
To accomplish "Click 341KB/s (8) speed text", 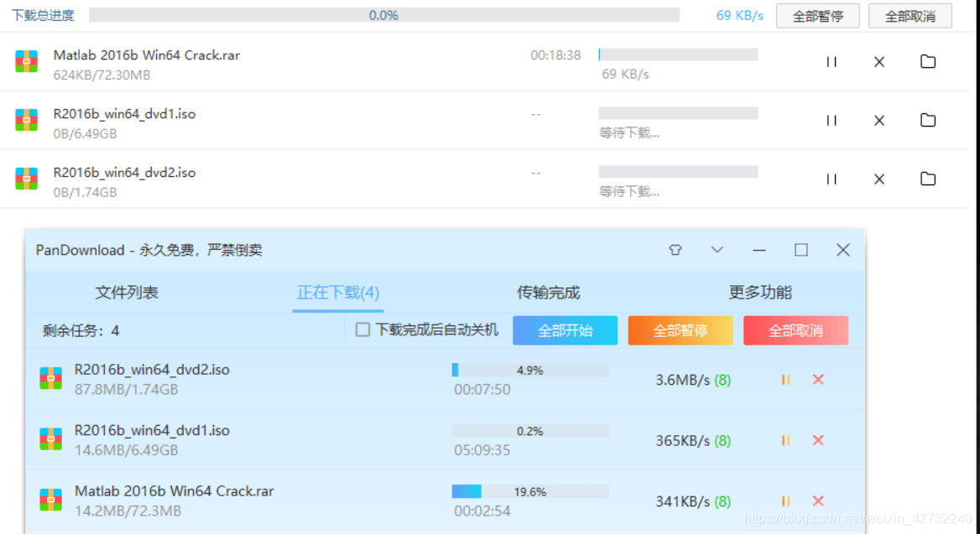I will click(693, 501).
